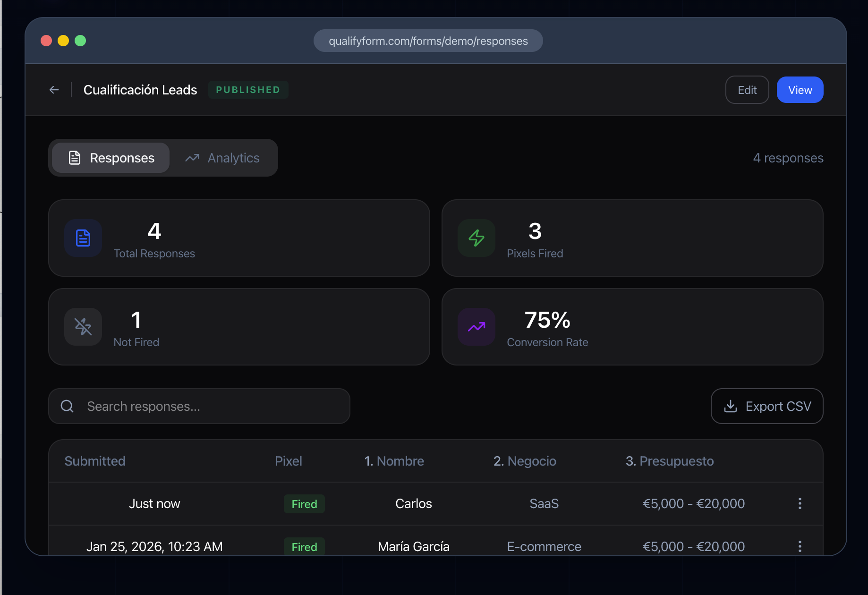Click the Fired badge on Carlos's row
The width and height of the screenshot is (868, 595).
[304, 503]
